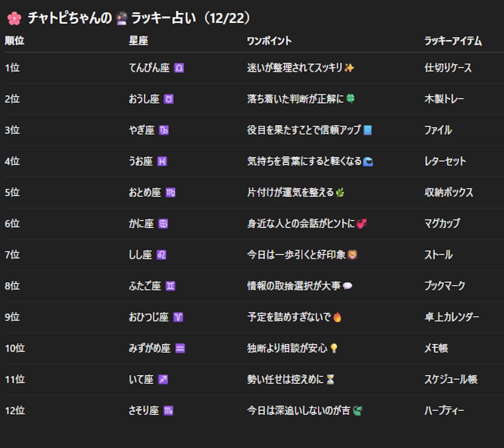Click the Cancer symbol beside かに座
Image resolution: width=504 pixels, height=448 pixels.
163,223
